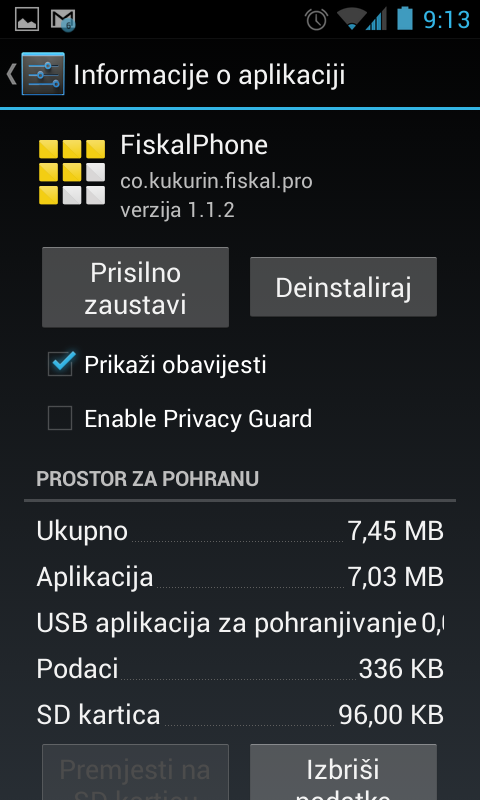Tap the Premjesti na SD karticu button
Viewport: 480px width, 800px height.
135,772
